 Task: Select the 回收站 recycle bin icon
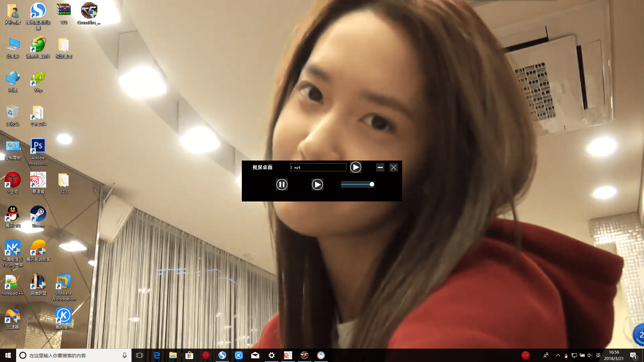[x=13, y=116]
